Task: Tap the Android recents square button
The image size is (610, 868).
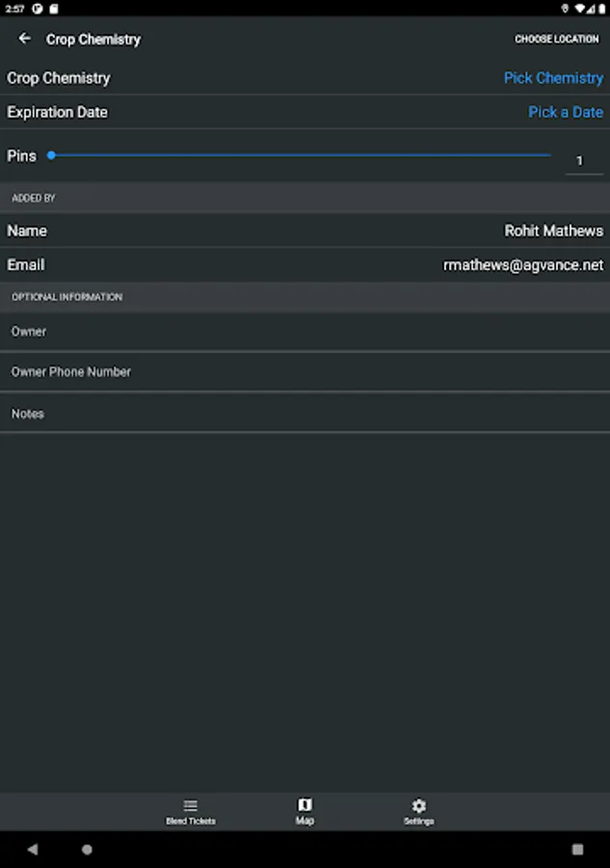Action: tap(577, 850)
